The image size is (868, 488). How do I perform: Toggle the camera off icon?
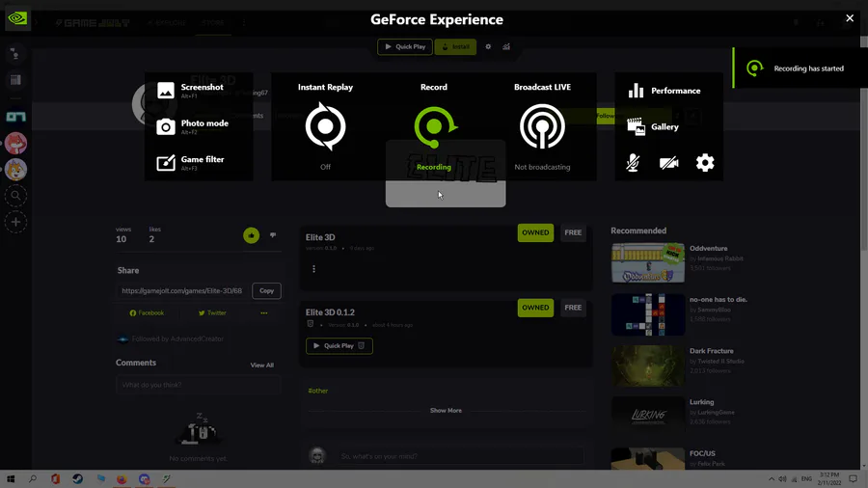[668, 163]
